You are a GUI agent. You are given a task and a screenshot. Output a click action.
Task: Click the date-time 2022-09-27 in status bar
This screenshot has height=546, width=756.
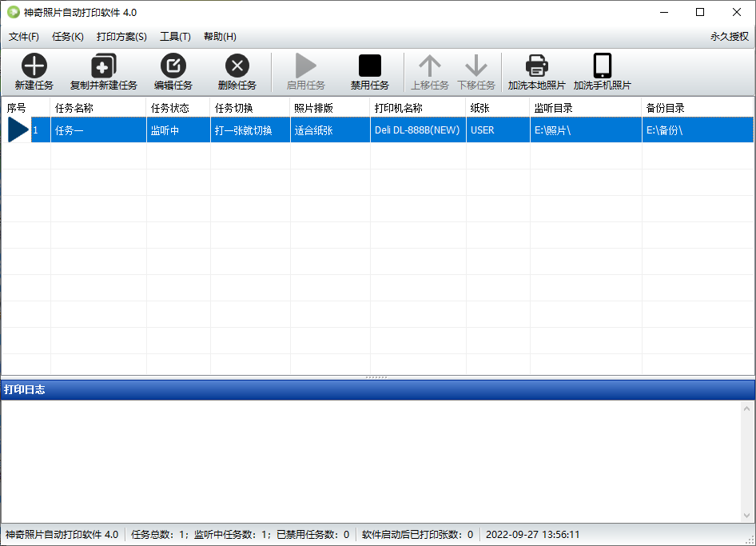532,535
